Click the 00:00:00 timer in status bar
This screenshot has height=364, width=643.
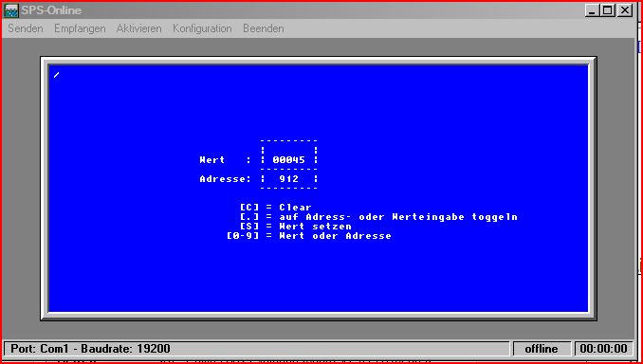[x=603, y=349]
